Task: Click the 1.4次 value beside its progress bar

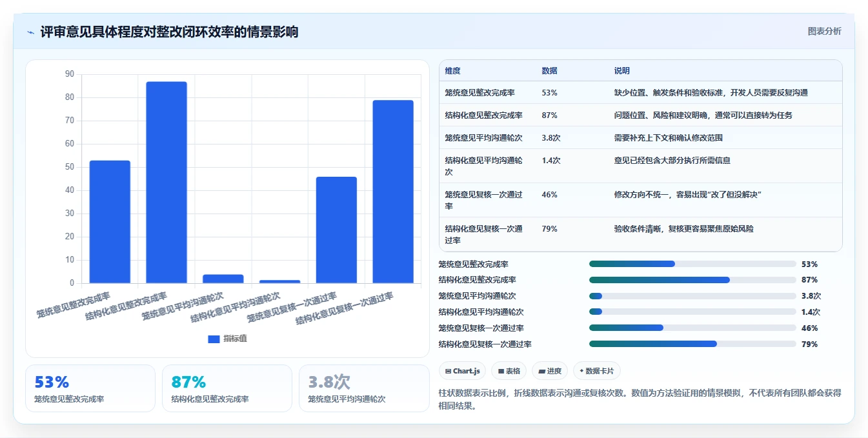Action: (x=811, y=312)
